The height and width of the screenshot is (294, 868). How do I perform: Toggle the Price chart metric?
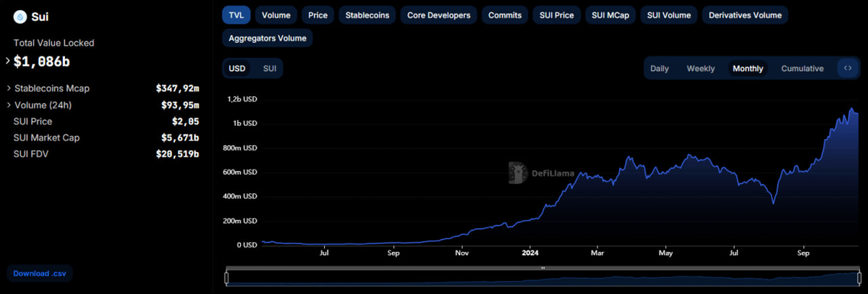coord(318,14)
